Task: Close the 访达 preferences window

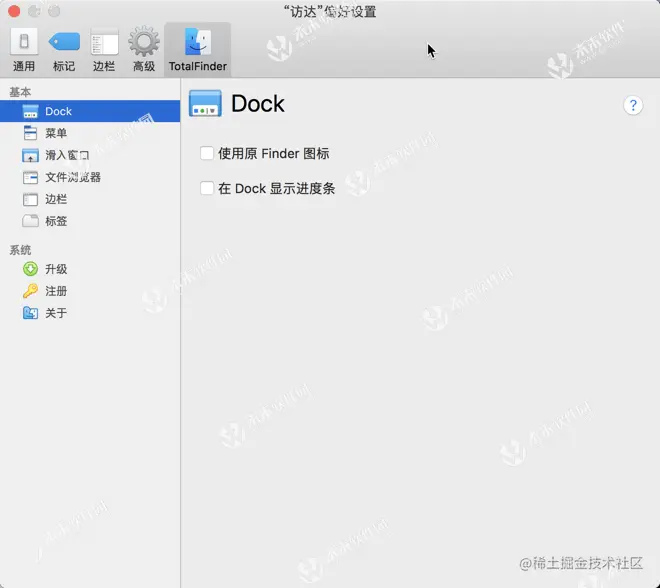Action: click(14, 11)
